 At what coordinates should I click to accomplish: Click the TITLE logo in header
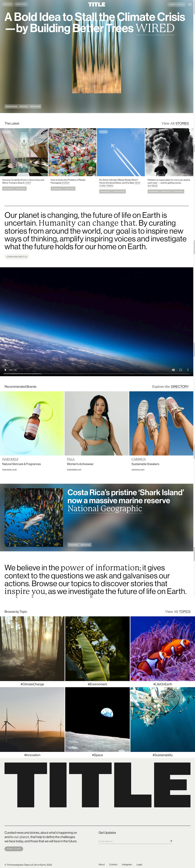pyautogui.click(x=97, y=4)
